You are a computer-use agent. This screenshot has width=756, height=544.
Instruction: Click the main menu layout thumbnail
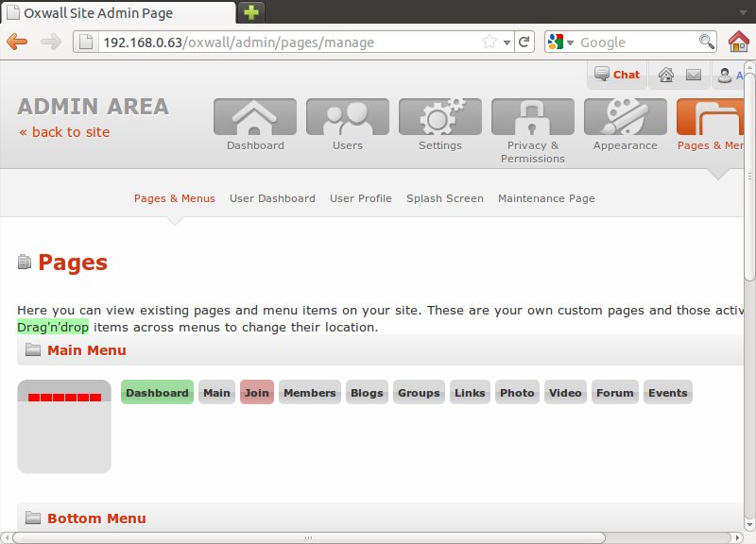(x=64, y=426)
